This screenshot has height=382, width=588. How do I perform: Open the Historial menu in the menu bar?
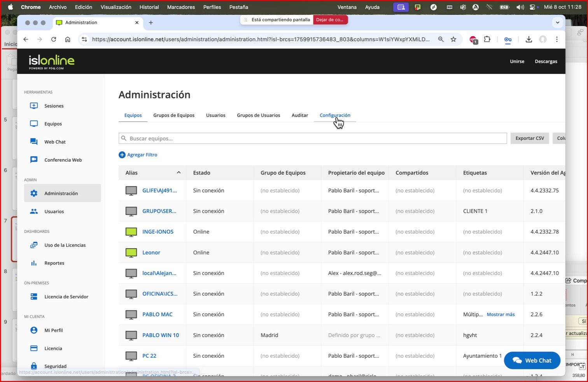(x=149, y=7)
